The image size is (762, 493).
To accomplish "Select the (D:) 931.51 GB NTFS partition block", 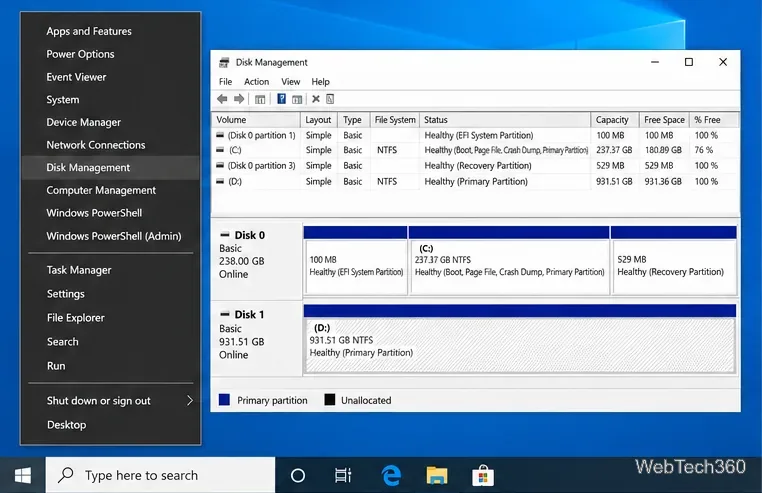I will [520, 339].
